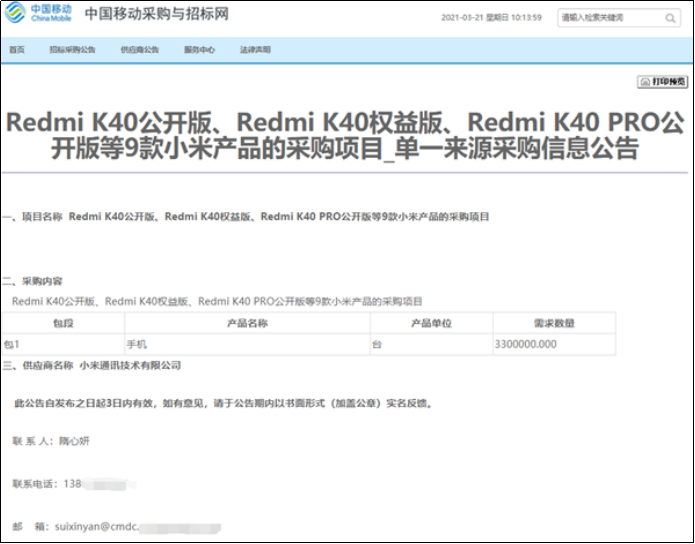Open the 服务中心 menu item

pyautogui.click(x=199, y=50)
